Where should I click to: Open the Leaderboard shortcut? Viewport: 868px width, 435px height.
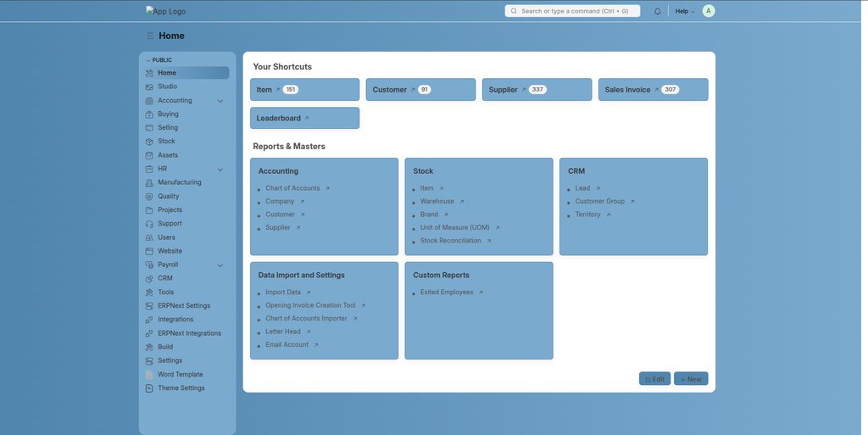pos(304,118)
